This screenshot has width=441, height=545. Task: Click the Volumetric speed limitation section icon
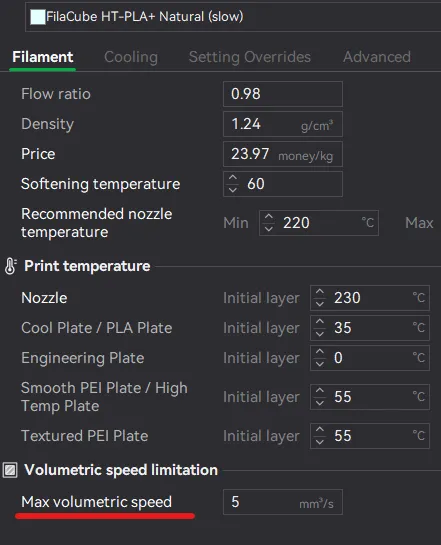point(10,470)
